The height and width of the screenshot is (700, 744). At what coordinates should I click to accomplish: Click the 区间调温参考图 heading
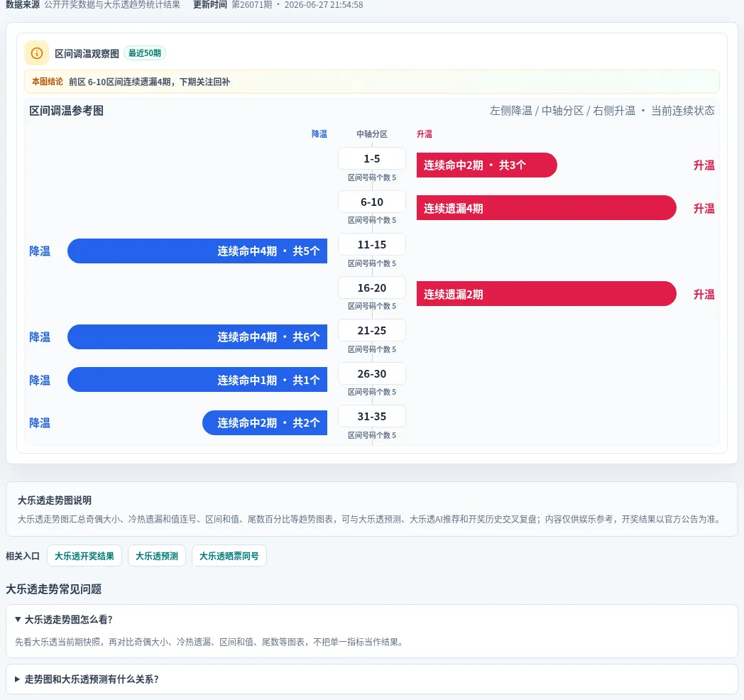point(67,111)
